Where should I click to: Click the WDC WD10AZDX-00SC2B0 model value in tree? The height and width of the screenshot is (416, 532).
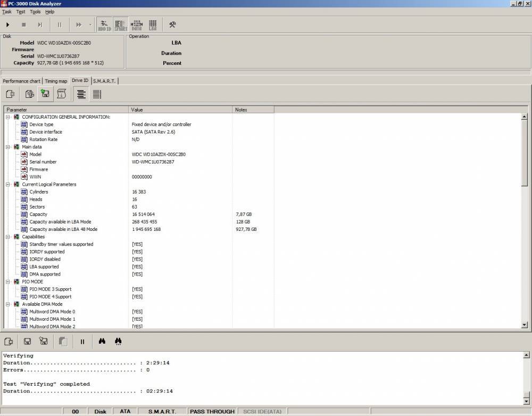click(159, 154)
